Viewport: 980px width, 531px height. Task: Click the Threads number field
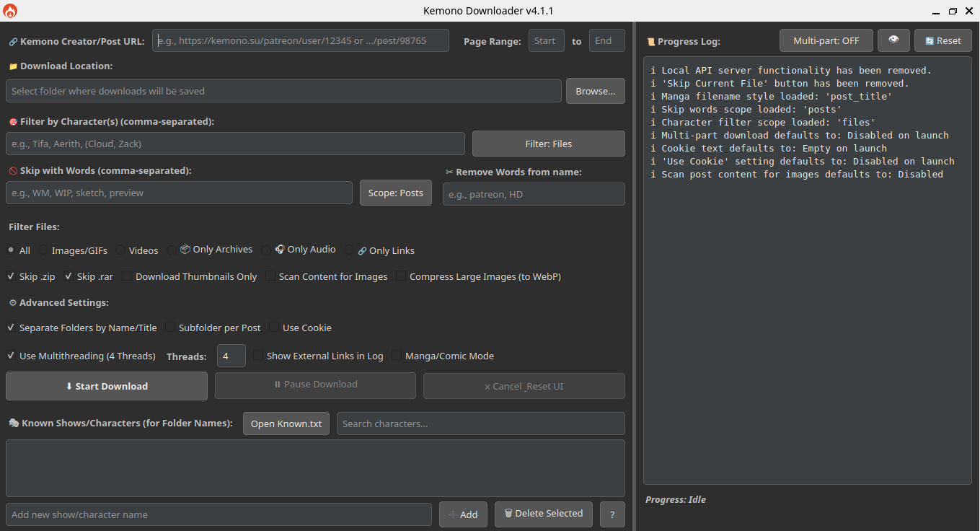(x=231, y=356)
